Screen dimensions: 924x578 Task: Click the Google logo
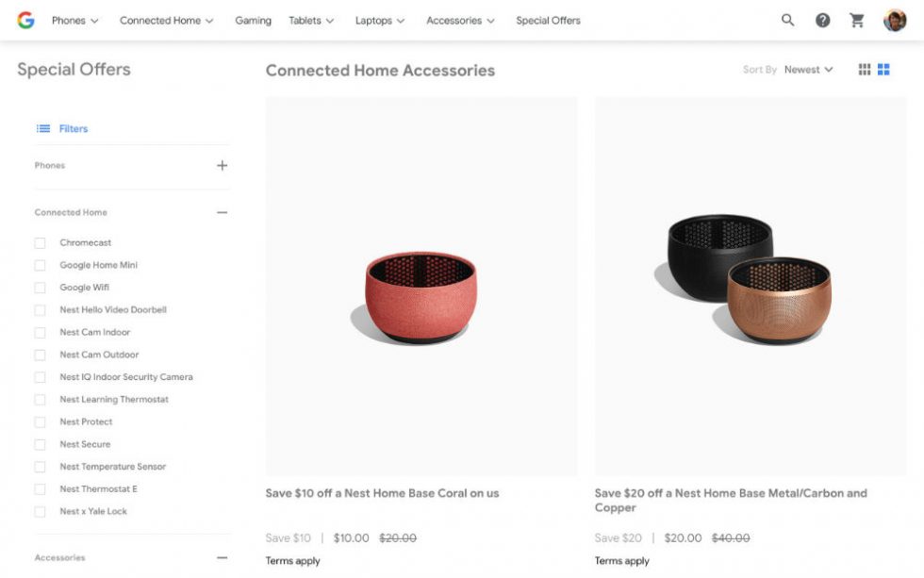tap(25, 20)
